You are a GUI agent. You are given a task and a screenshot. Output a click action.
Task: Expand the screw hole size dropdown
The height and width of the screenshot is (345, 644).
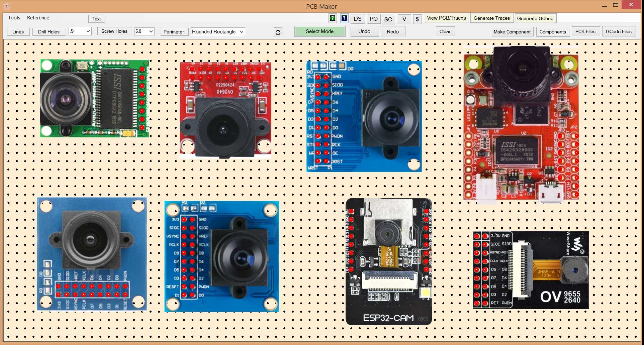tap(151, 31)
